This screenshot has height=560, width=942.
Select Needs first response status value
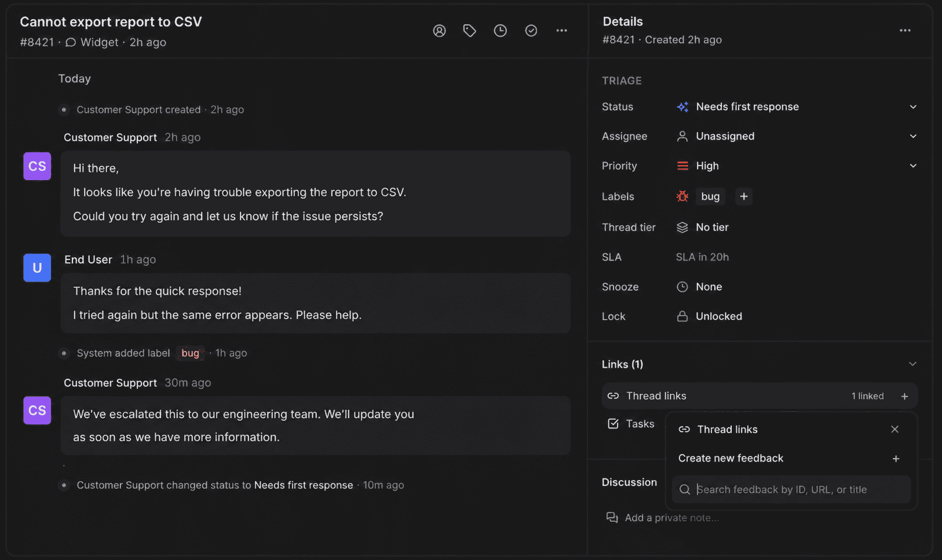click(747, 107)
